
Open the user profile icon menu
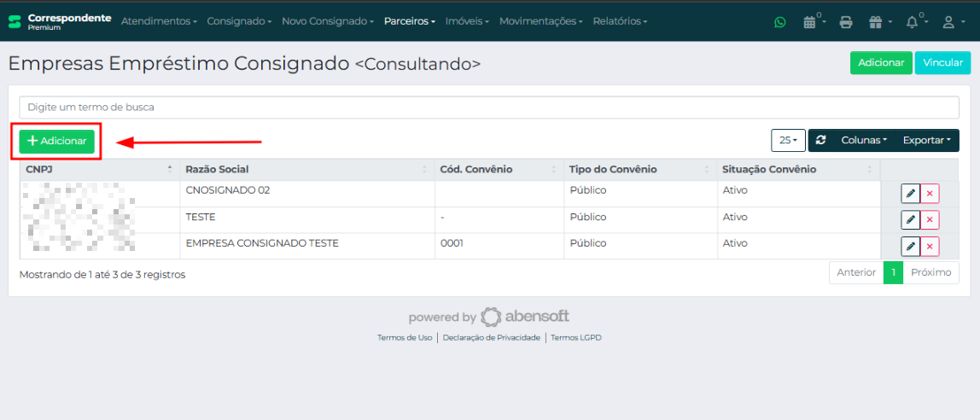(x=952, y=22)
